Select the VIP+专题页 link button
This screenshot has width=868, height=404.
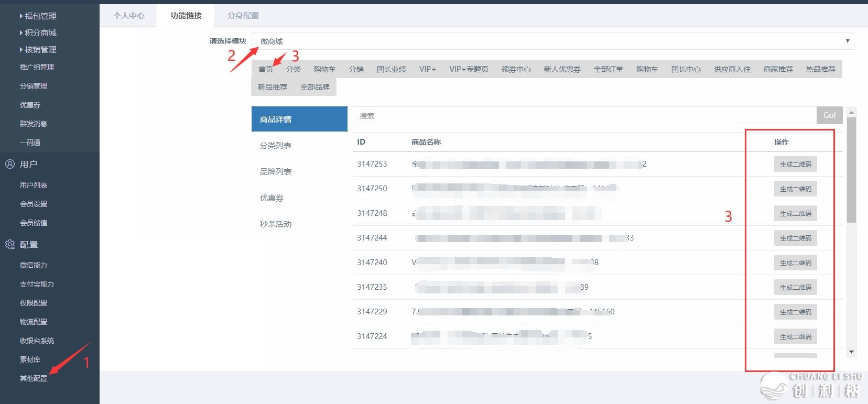point(469,69)
